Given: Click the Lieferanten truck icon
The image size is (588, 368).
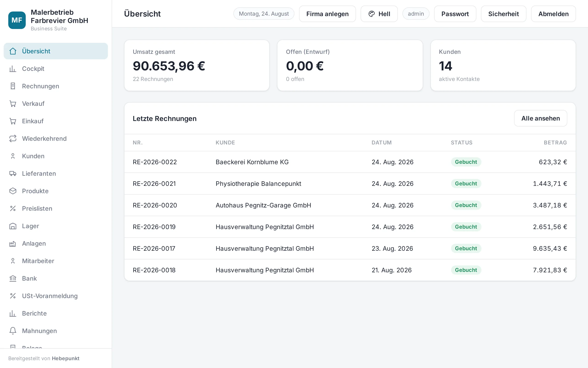Looking at the screenshot, I should (x=13, y=173).
